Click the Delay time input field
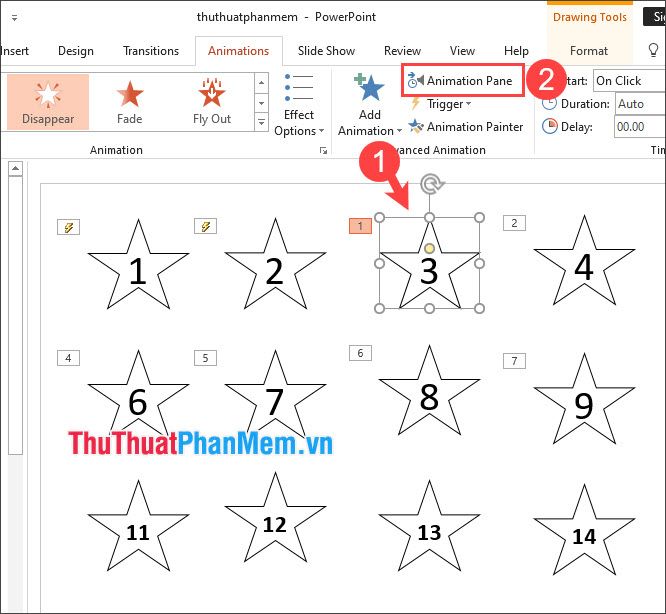666x614 pixels. point(639,127)
